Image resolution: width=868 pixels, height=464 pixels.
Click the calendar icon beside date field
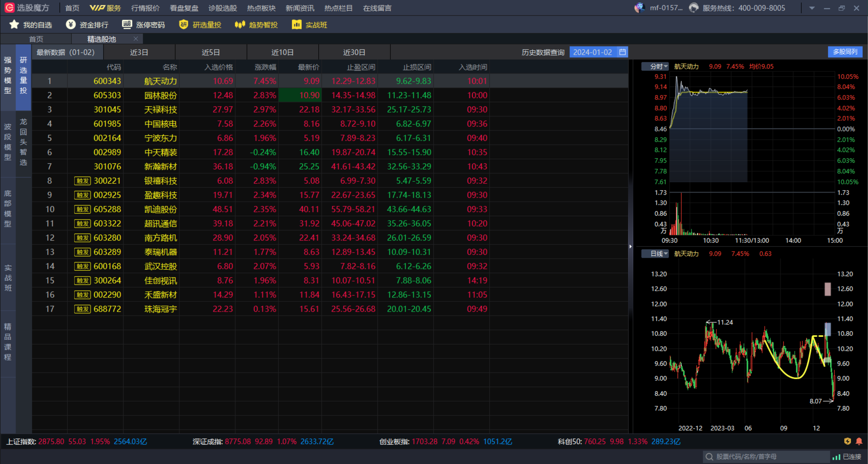(622, 52)
